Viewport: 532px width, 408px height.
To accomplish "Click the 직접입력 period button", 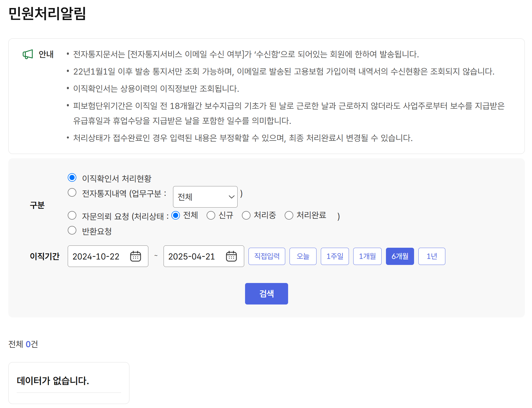I will pos(267,256).
